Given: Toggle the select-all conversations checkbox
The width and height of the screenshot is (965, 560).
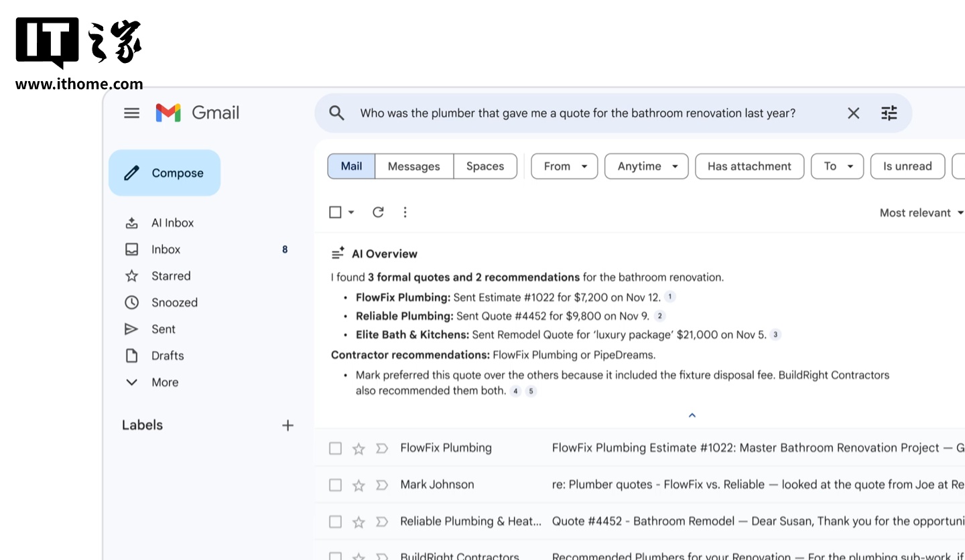Looking at the screenshot, I should click(335, 212).
